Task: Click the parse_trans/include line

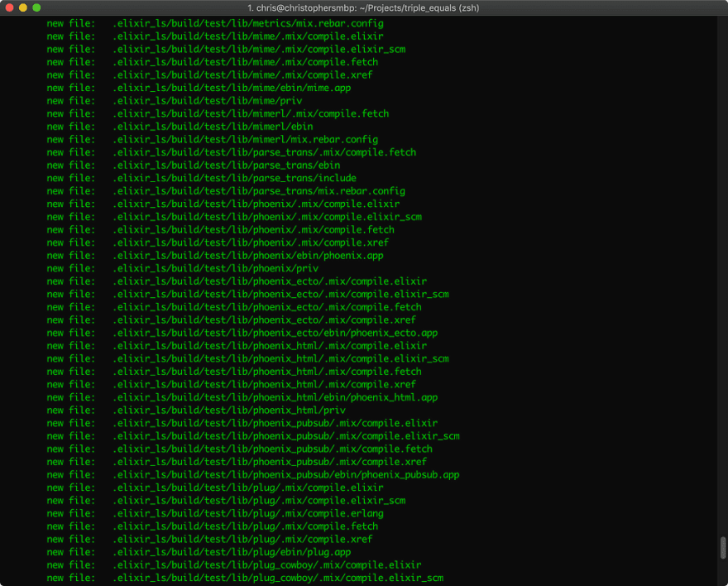Action: (x=202, y=178)
